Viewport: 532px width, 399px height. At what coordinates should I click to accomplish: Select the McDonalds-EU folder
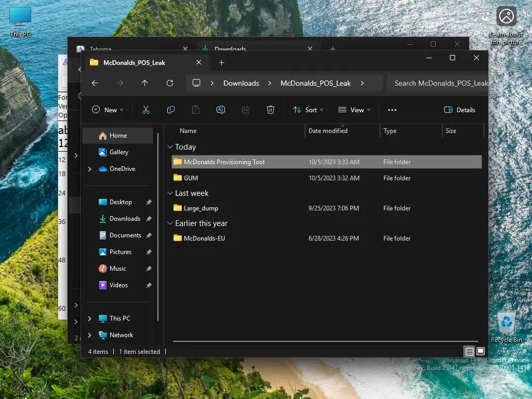[327, 238]
